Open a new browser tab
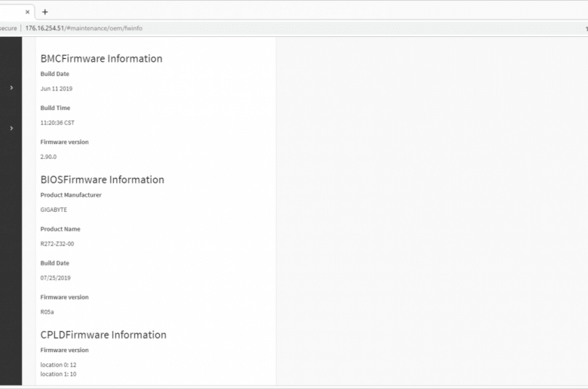 (x=45, y=12)
